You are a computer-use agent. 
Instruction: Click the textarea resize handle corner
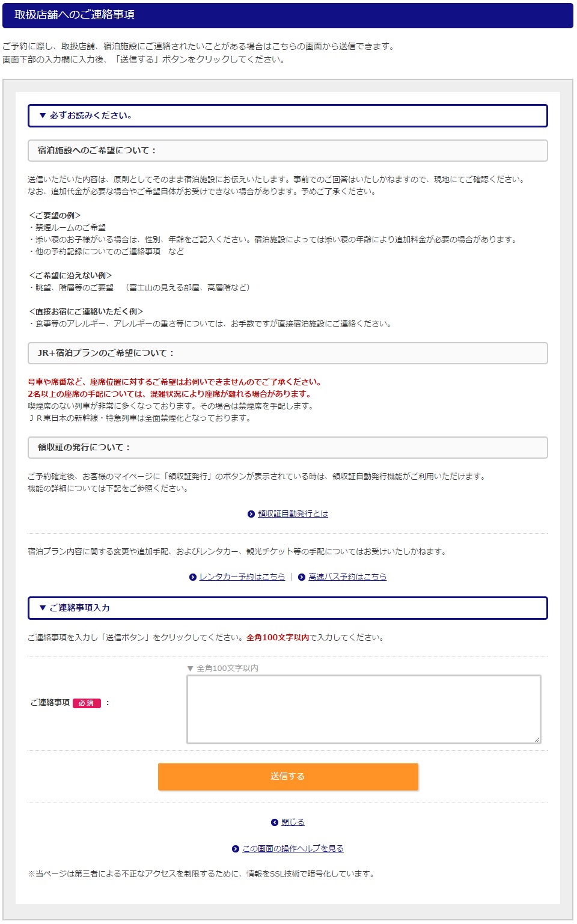tap(537, 739)
